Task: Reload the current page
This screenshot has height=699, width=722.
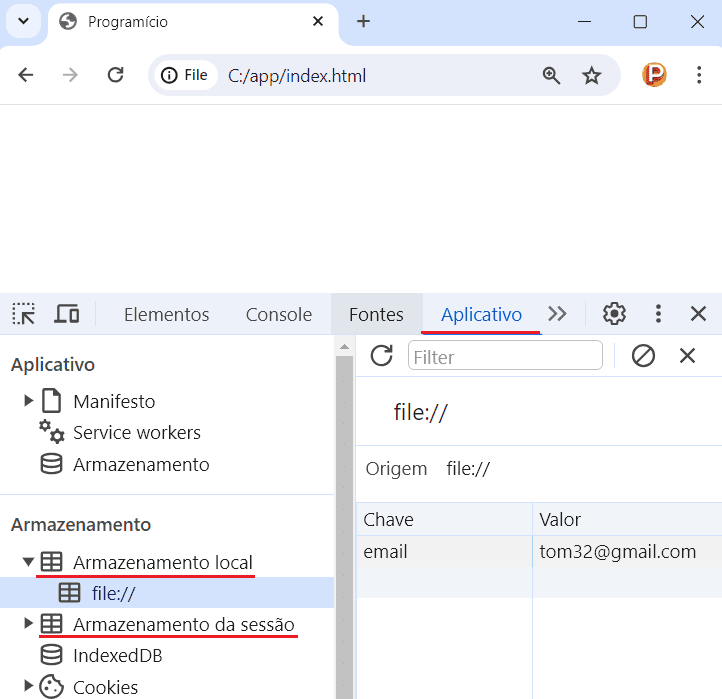Action: (x=115, y=75)
